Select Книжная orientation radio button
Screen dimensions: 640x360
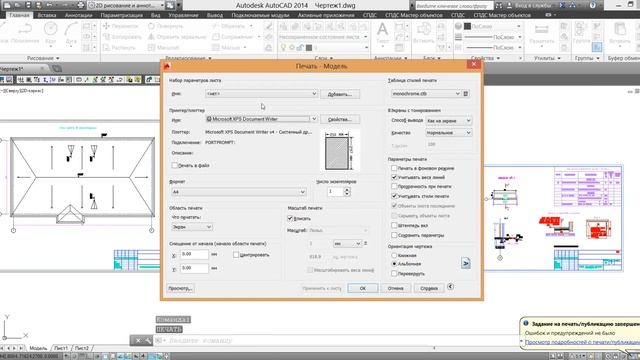(394, 255)
